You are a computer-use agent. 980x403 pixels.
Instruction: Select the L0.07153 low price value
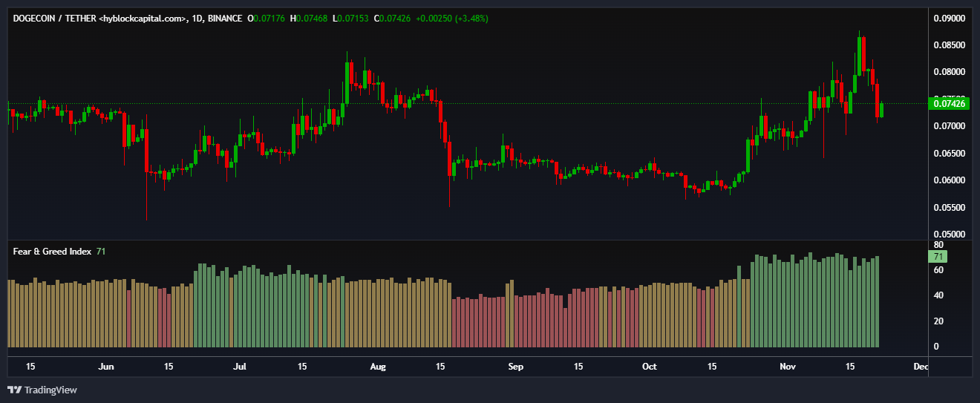(349, 18)
